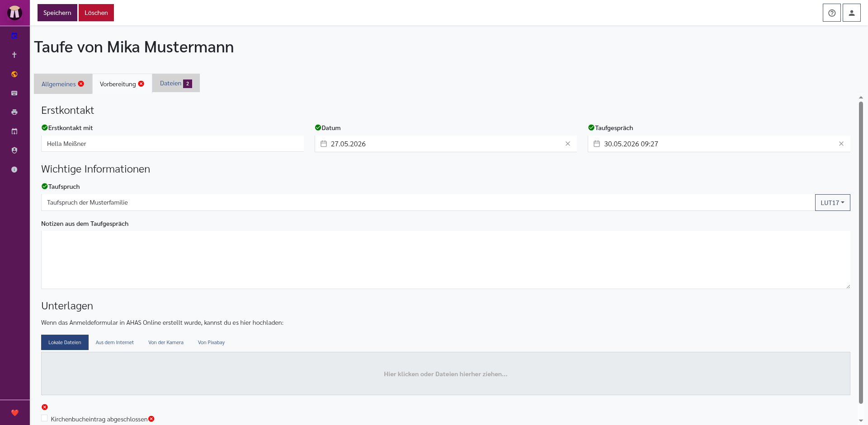The height and width of the screenshot is (425, 868).
Task: Focus the Taufspruch text field
Action: click(428, 202)
